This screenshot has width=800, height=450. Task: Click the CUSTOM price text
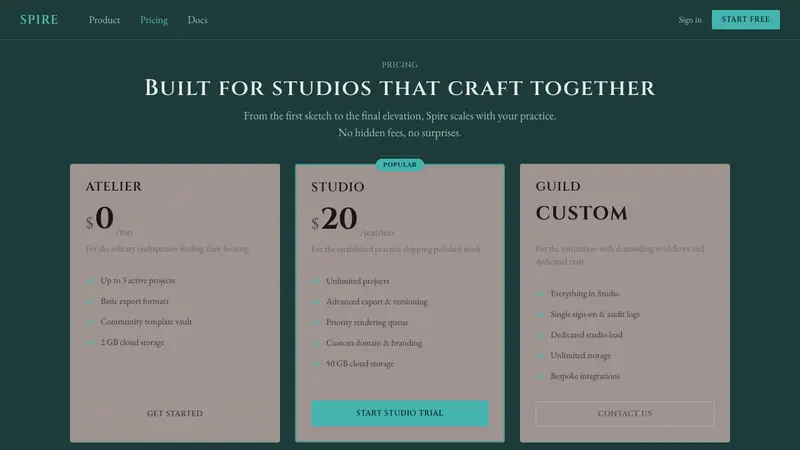coord(582,213)
